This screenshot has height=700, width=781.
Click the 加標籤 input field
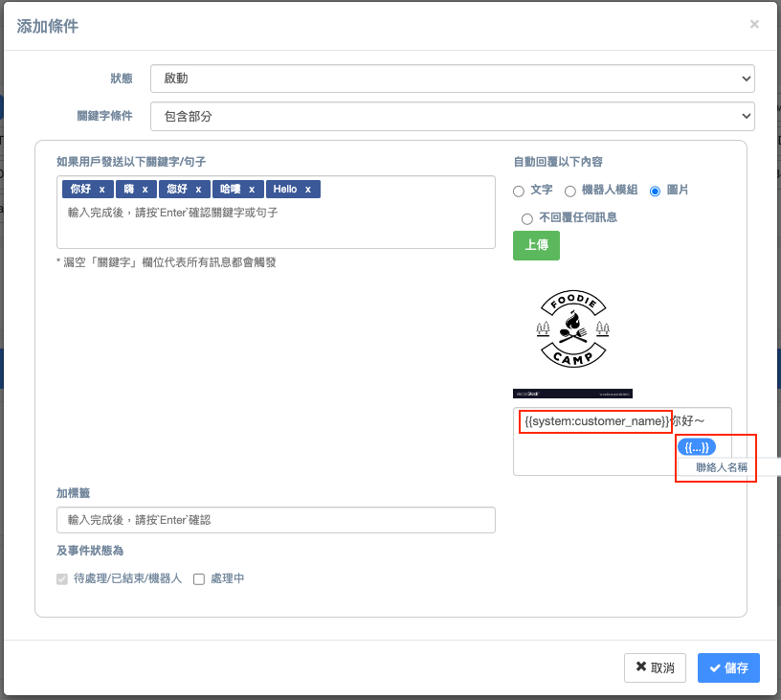[276, 520]
